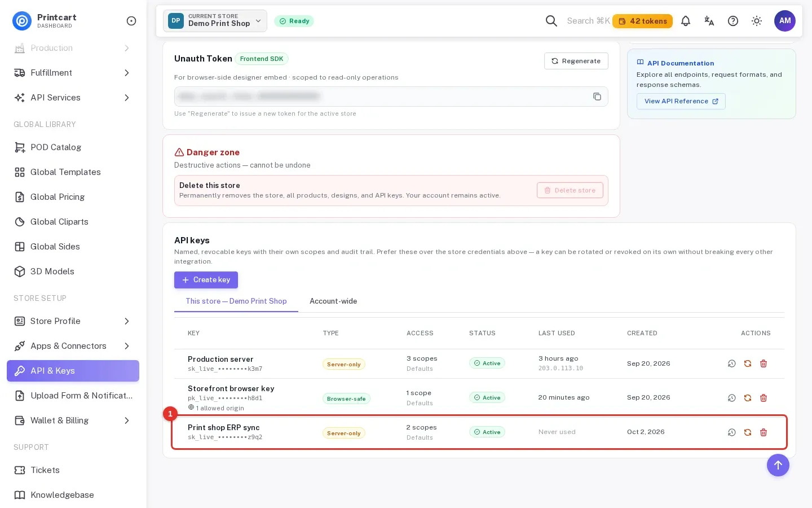Expand the Apps & Connectors submenu chevron
This screenshot has height=508, width=812.
[127, 346]
